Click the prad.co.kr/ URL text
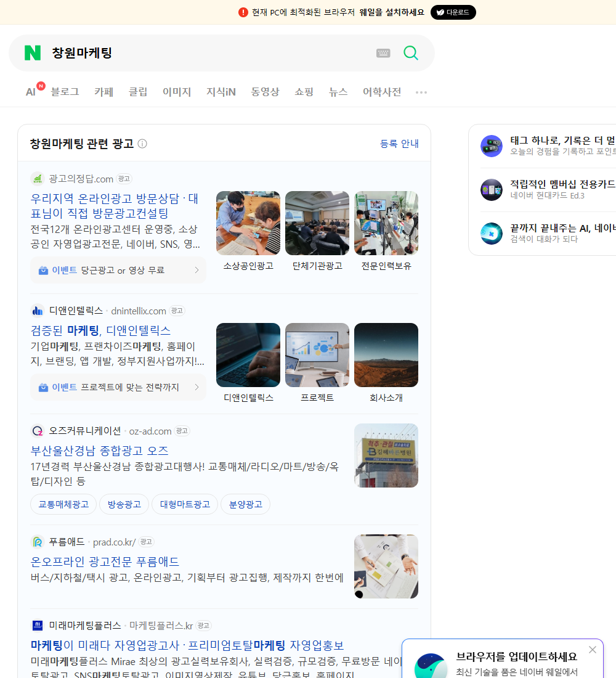Image resolution: width=616 pixels, height=678 pixels. coord(114,542)
